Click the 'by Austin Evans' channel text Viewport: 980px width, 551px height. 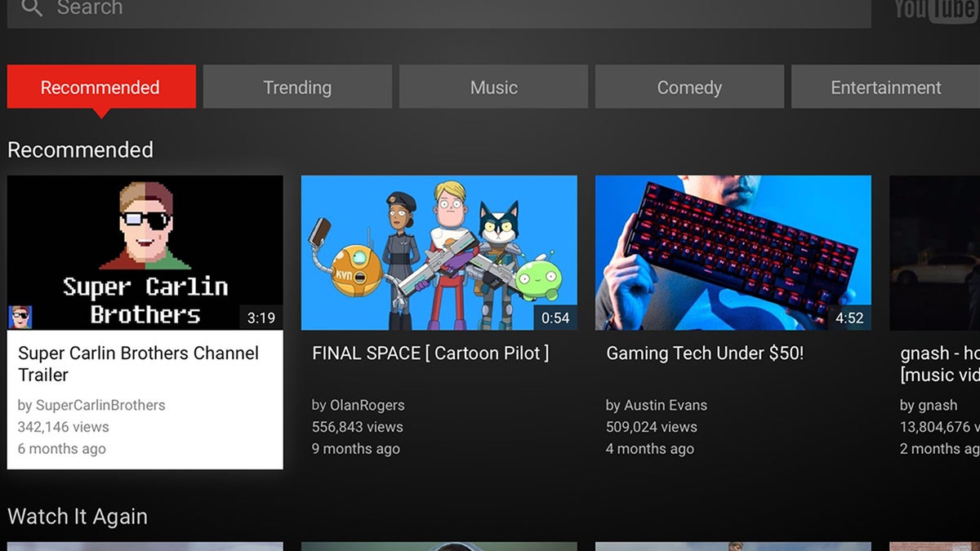point(657,406)
